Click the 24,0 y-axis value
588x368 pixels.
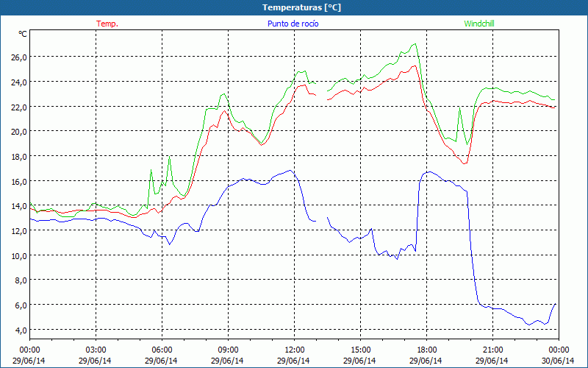pos(19,82)
